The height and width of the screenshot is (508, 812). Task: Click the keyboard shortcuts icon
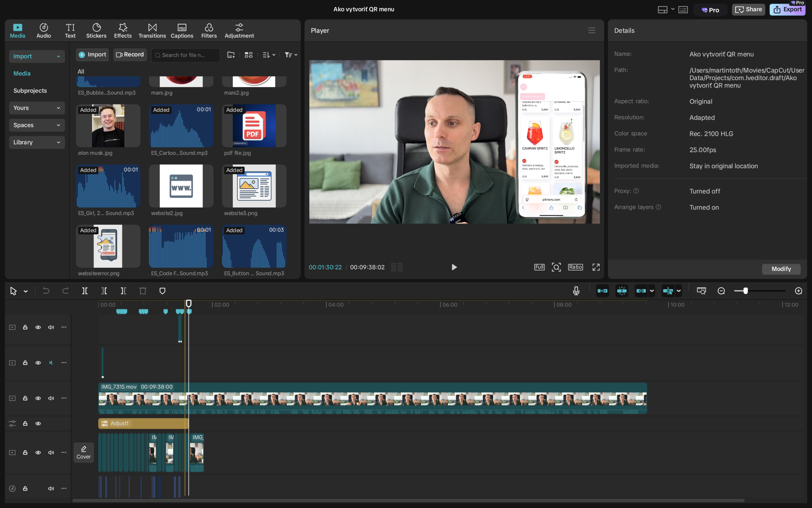point(683,10)
